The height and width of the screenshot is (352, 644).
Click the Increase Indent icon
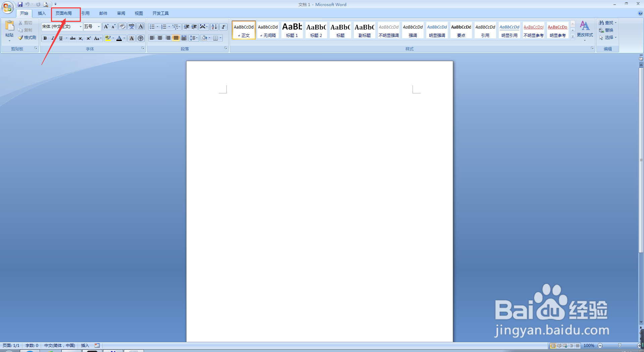tap(194, 27)
